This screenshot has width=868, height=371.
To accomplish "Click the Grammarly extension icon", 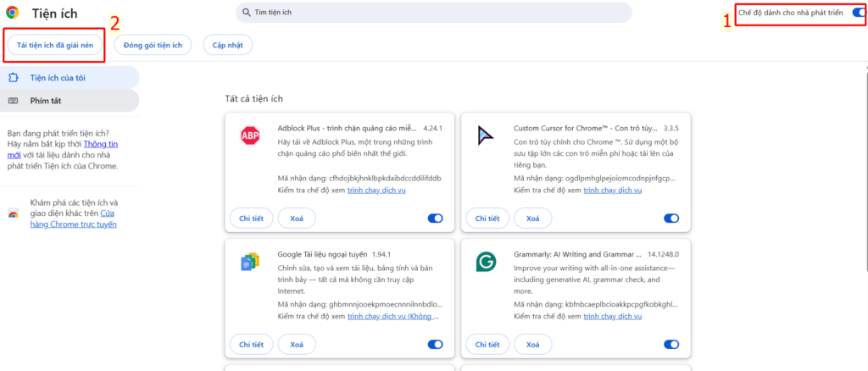I will click(x=486, y=262).
